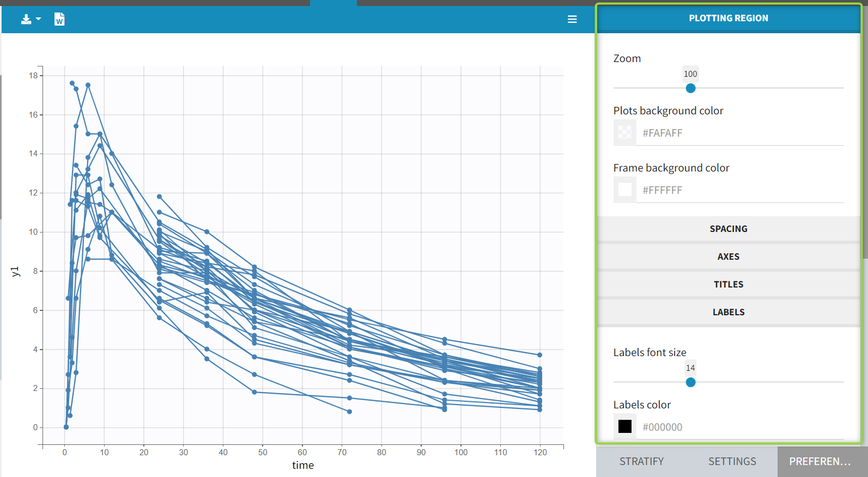
Task: Open the plots background color swatch
Action: click(625, 133)
